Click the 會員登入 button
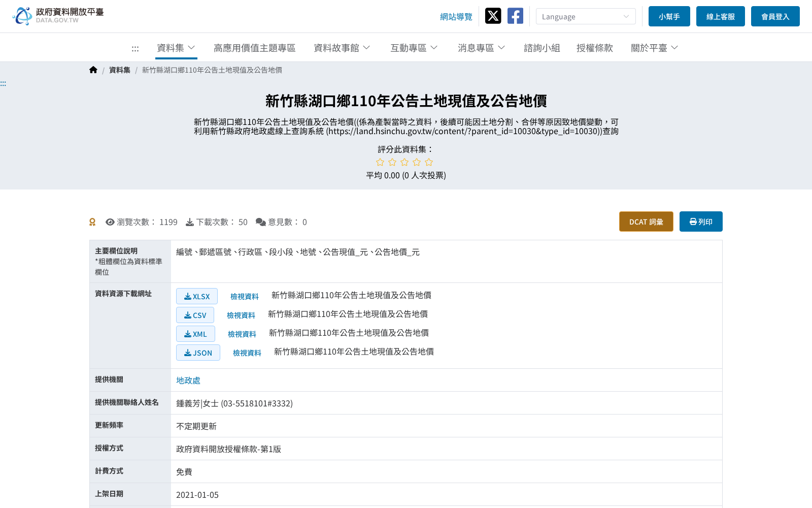The width and height of the screenshot is (812, 508). click(775, 16)
